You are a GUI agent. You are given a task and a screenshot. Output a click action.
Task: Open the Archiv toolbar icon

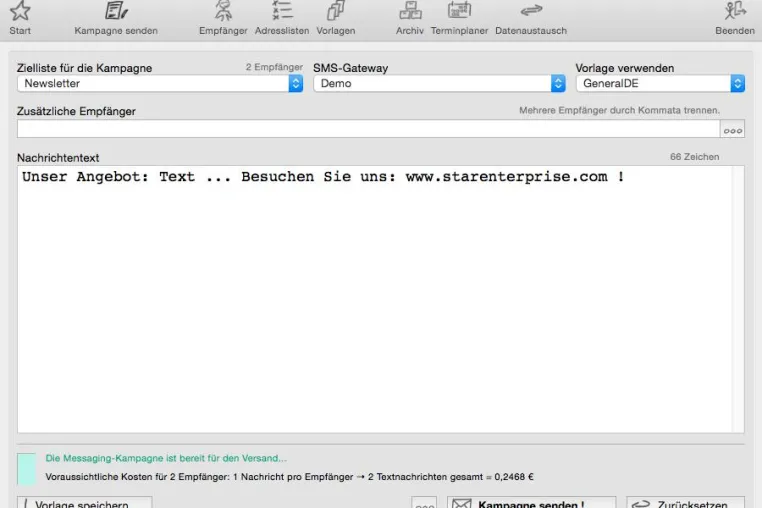[x=410, y=10]
